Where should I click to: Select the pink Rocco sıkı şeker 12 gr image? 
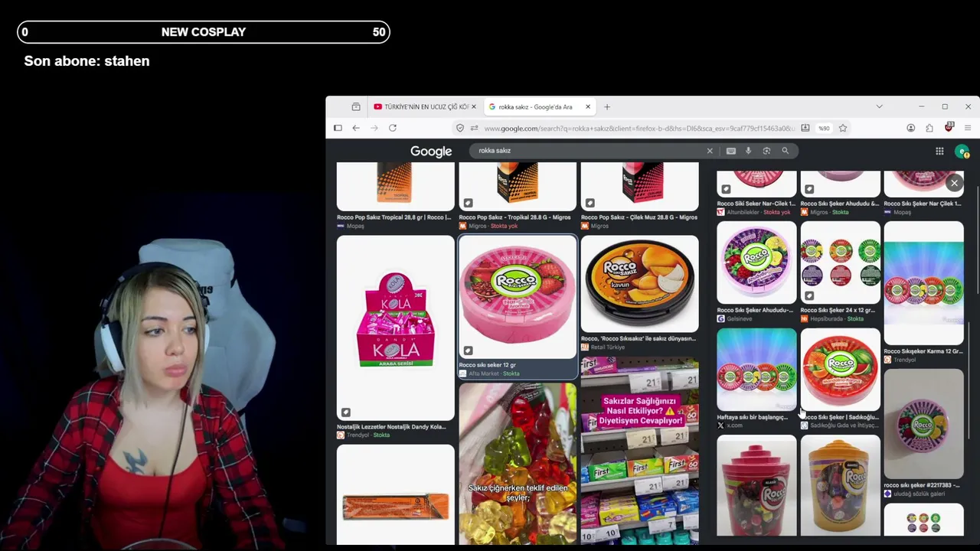point(518,297)
